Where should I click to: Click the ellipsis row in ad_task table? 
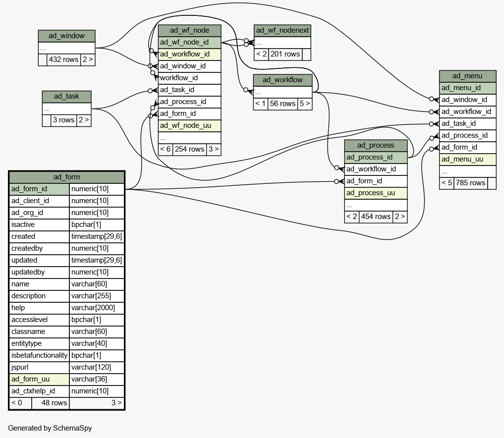tap(66, 109)
